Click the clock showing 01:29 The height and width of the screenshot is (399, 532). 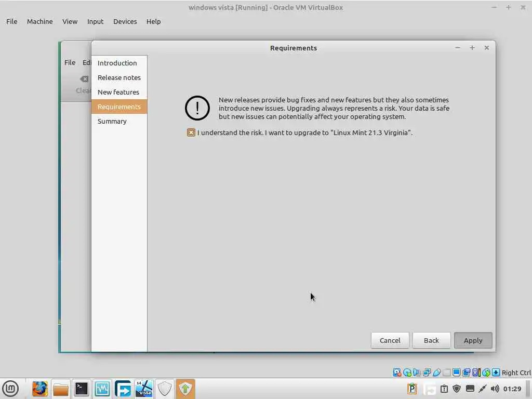[x=512, y=389]
